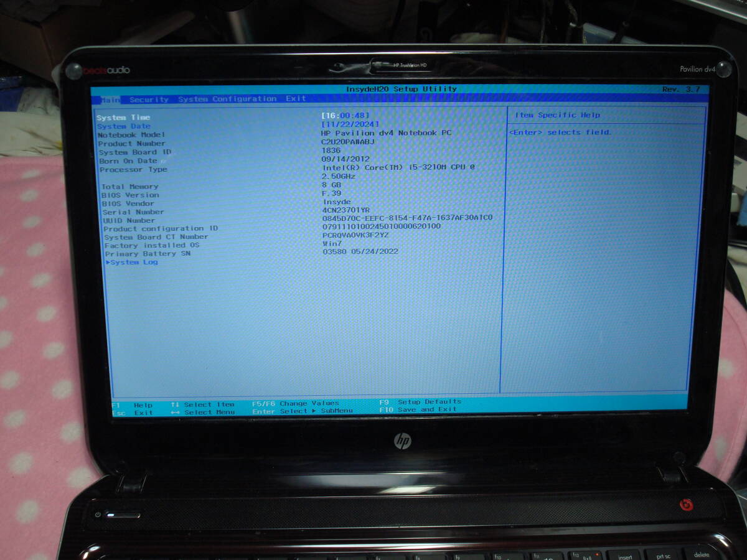Screen dimensions: 747x560
Task: Click the Factory installed OS label
Action: click(x=153, y=245)
